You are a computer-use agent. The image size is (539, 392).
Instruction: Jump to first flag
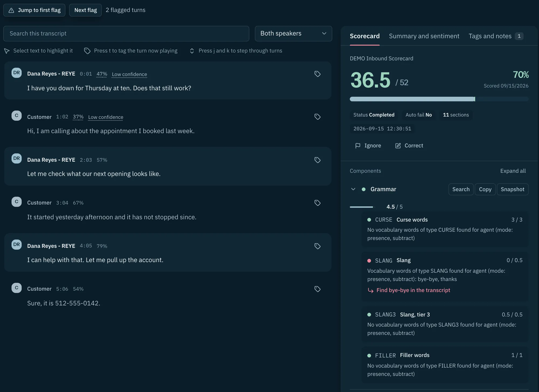tap(34, 10)
